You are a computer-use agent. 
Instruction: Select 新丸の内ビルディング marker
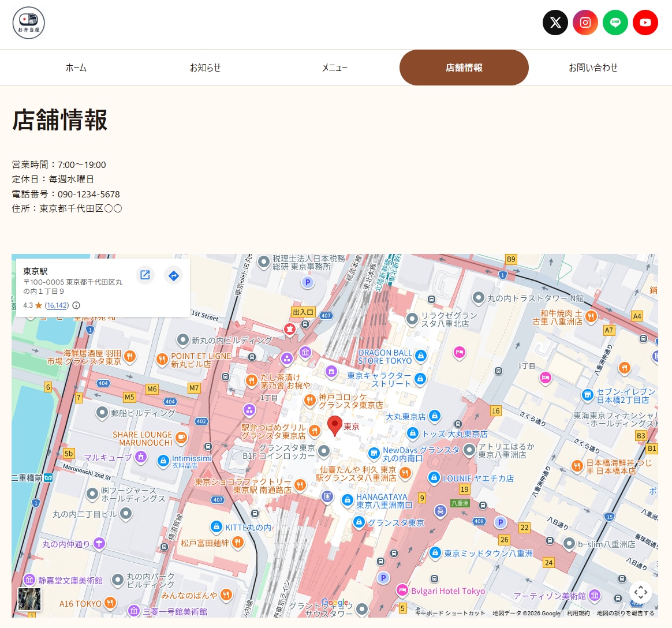[183, 340]
